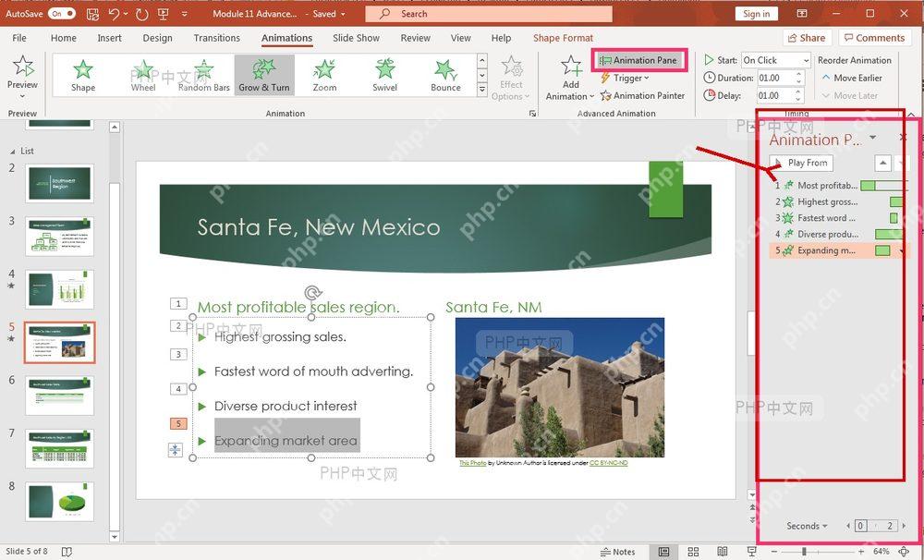Choose the Bounce animation effect
Screen dimensions: 924x560
point(445,76)
